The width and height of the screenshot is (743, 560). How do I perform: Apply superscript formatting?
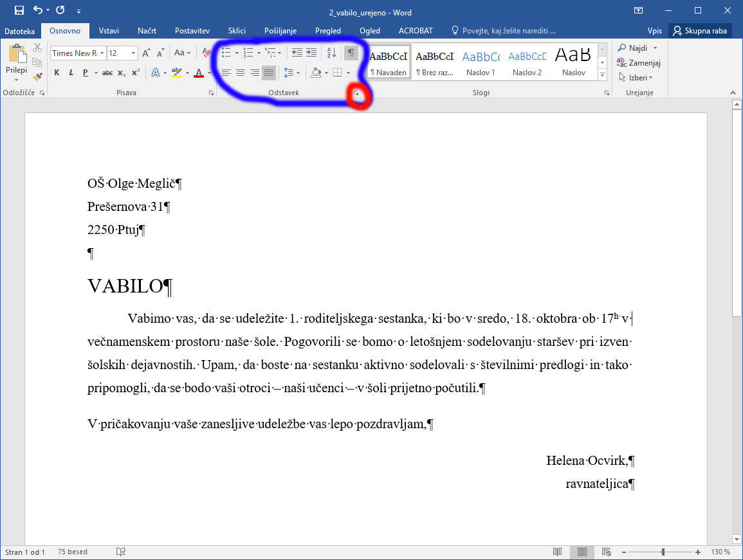pos(136,73)
